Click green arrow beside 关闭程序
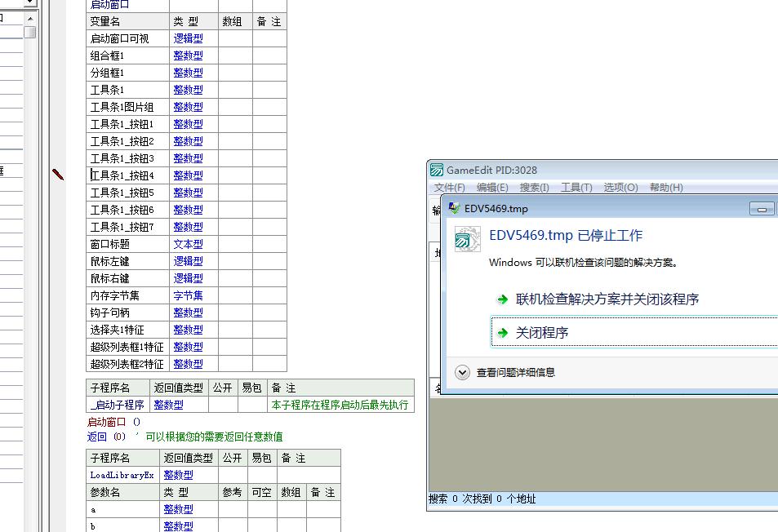The height and width of the screenshot is (532, 778). click(502, 333)
